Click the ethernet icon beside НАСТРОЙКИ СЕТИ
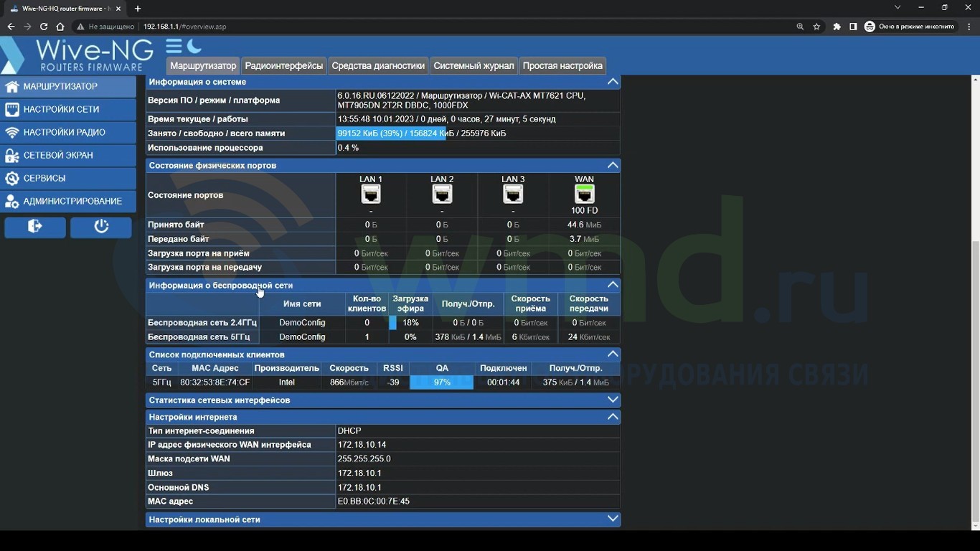 tap(11, 109)
